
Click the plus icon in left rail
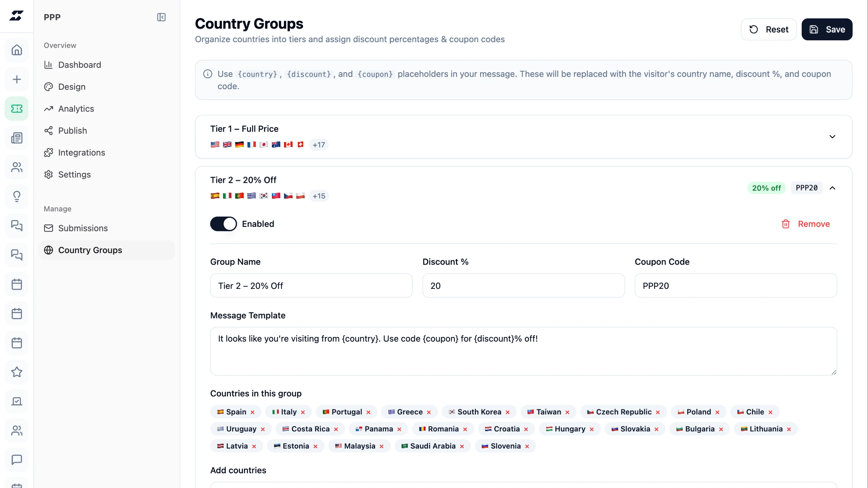click(x=17, y=80)
